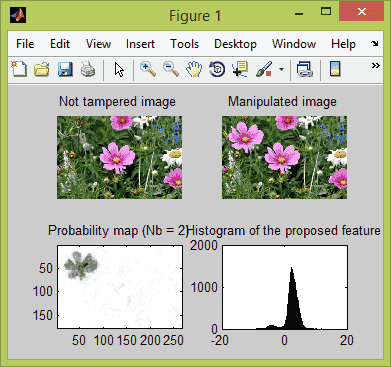Screen dimensions: 391x367
Task: Save figure using the floppy disk icon
Action: pos(65,70)
